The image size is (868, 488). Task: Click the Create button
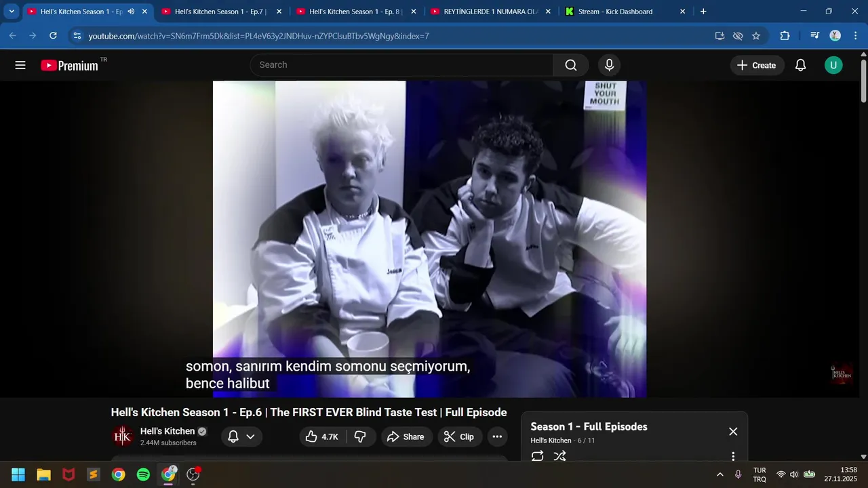pyautogui.click(x=757, y=65)
